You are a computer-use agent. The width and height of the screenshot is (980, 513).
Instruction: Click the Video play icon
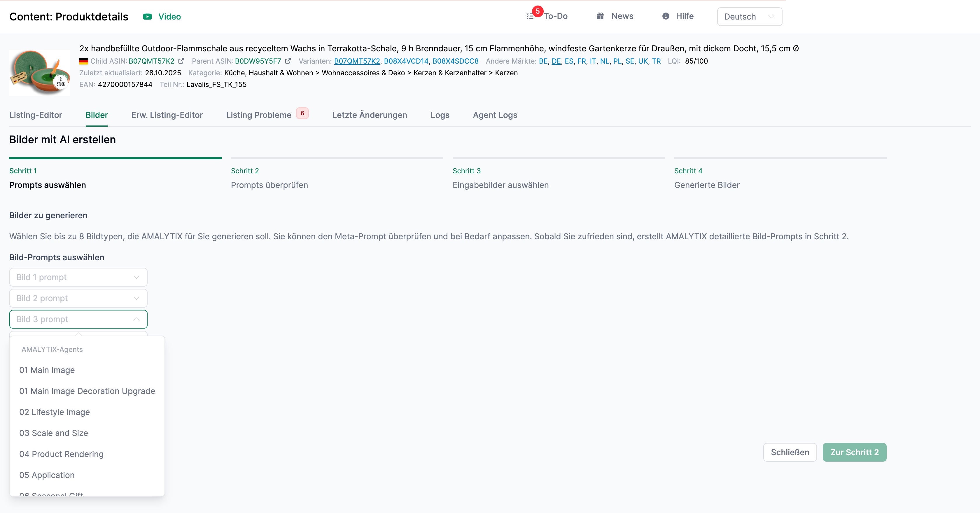(x=147, y=17)
